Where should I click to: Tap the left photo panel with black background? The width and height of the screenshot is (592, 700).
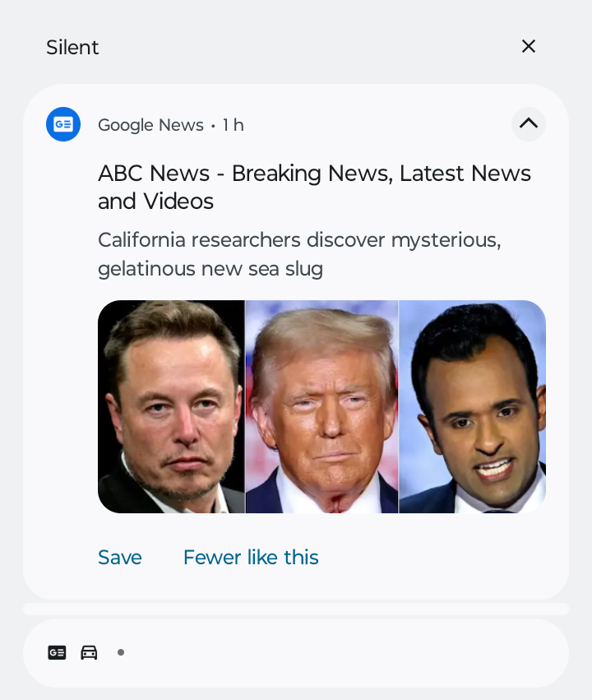pyautogui.click(x=171, y=406)
